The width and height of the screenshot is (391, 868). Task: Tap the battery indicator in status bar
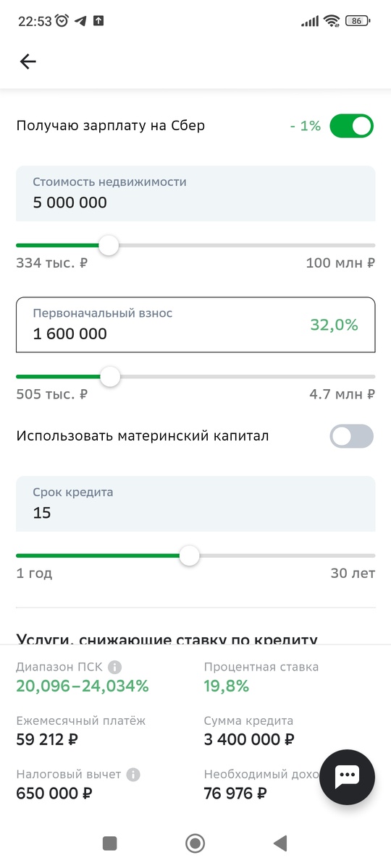[x=358, y=21]
